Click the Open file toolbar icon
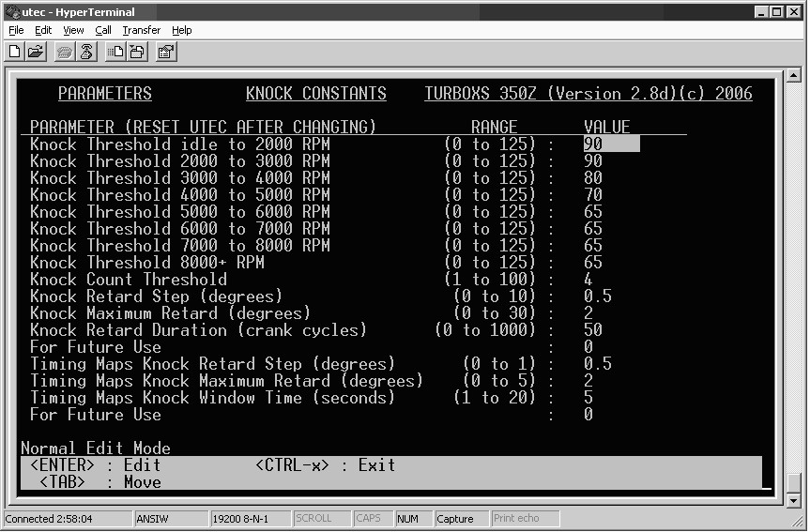Image resolution: width=810 pixels, height=532 pixels. pyautogui.click(x=36, y=53)
